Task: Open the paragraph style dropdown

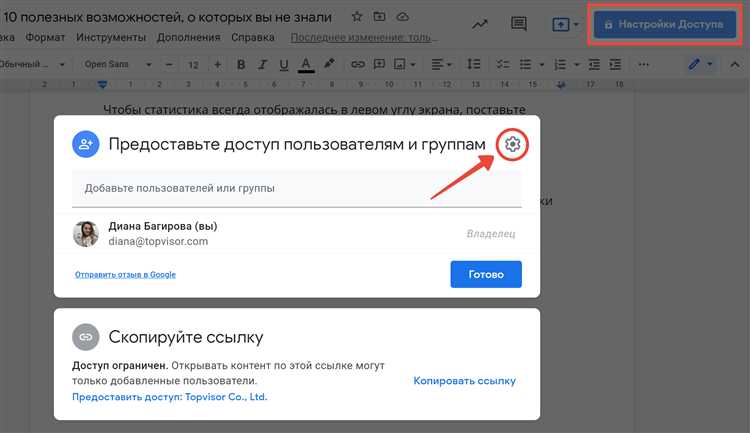Action: tap(32, 64)
